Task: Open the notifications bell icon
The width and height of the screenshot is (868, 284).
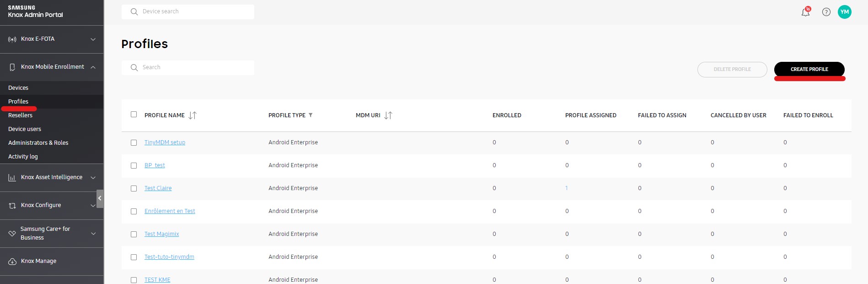Action: click(x=806, y=12)
